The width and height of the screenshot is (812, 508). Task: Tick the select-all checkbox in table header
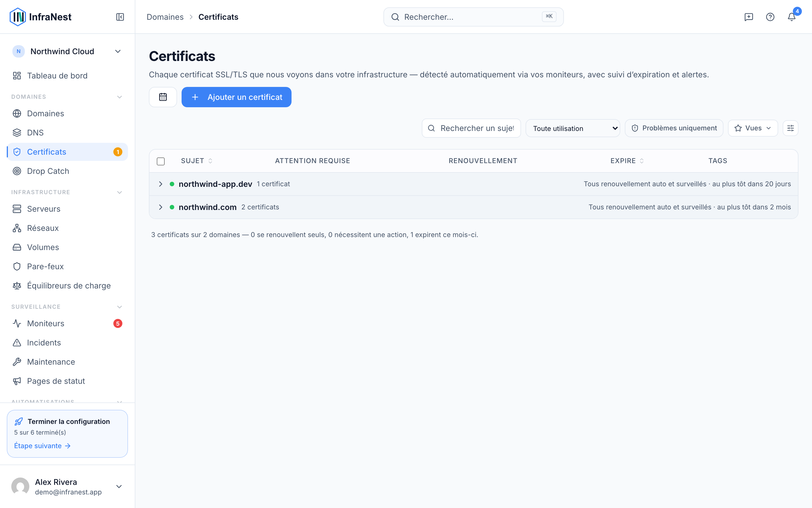[161, 161]
